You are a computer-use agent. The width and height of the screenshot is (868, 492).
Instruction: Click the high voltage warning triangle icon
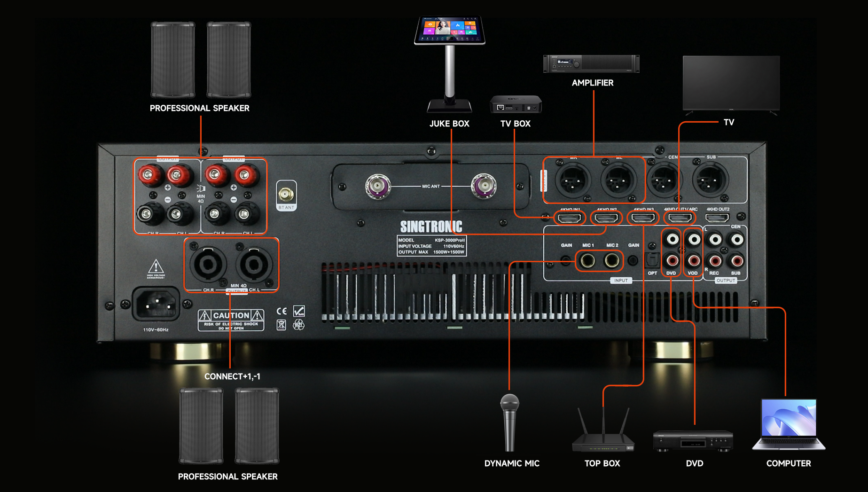point(156,267)
